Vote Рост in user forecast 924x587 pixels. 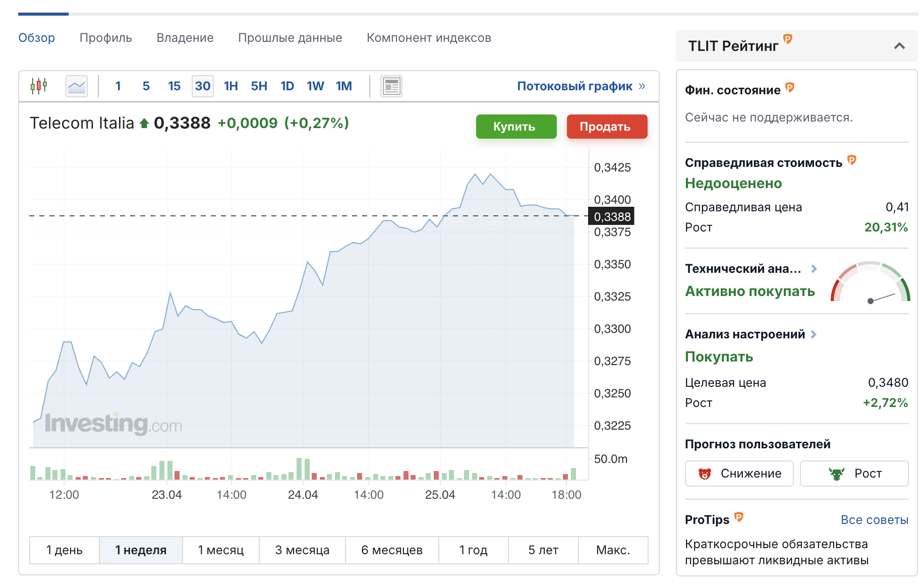(x=854, y=474)
